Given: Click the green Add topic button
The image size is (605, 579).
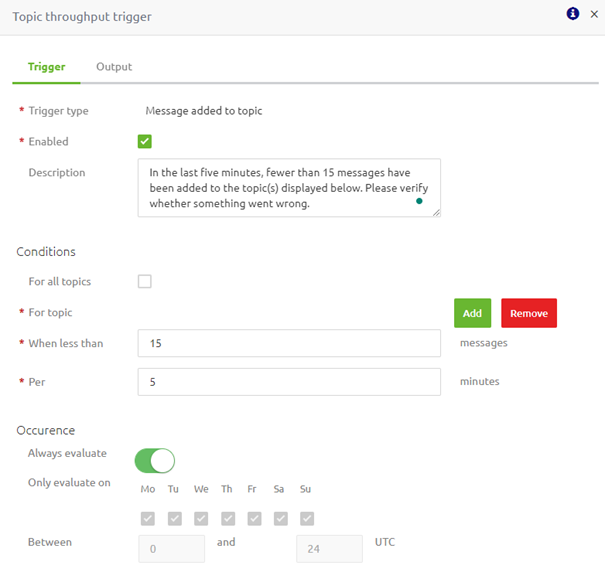Looking at the screenshot, I should [x=472, y=313].
